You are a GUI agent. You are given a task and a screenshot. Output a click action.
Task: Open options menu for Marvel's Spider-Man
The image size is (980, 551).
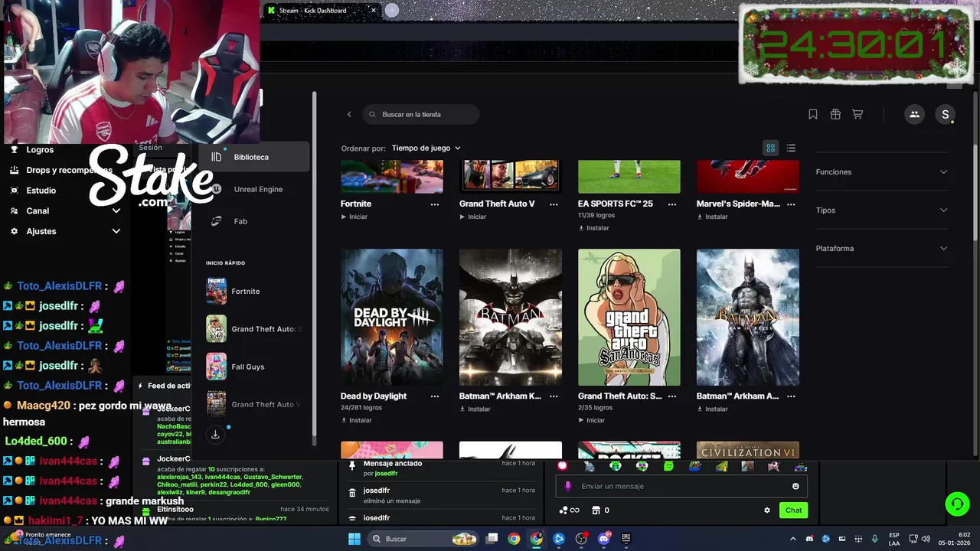click(791, 204)
